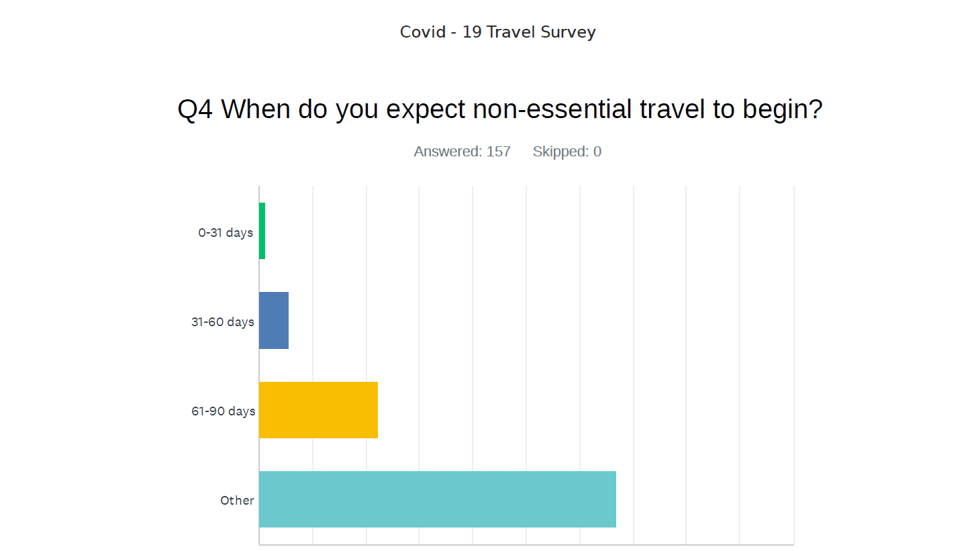
Task: Select the Q4 question heading text
Action: (x=500, y=109)
